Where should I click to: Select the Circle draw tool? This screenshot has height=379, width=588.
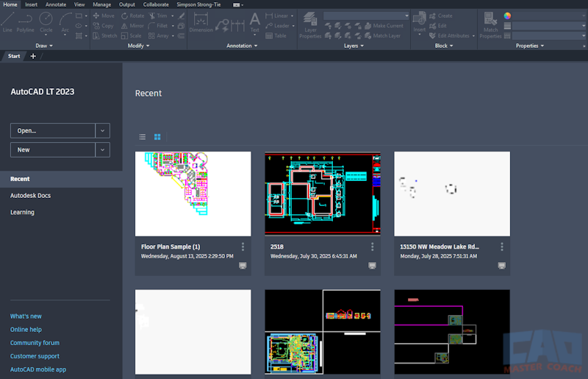tap(46, 22)
